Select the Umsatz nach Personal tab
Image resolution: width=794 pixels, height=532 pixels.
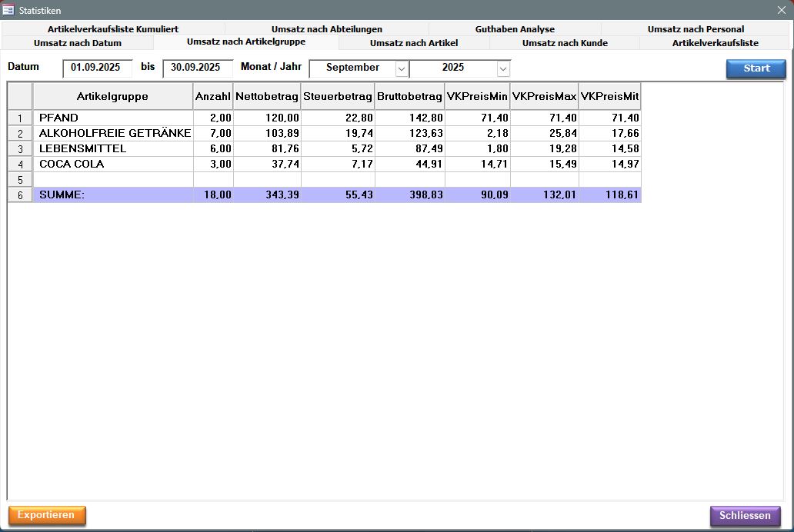point(696,29)
